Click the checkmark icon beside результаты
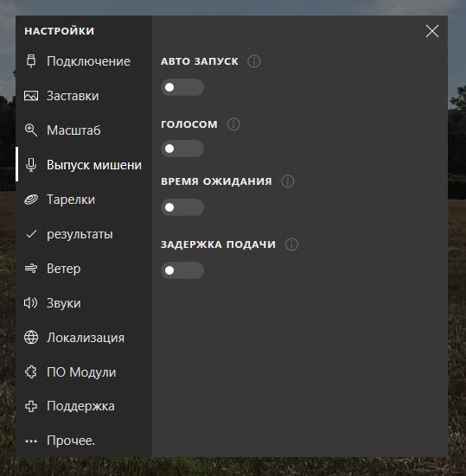The height and width of the screenshot is (476, 466). pos(31,234)
